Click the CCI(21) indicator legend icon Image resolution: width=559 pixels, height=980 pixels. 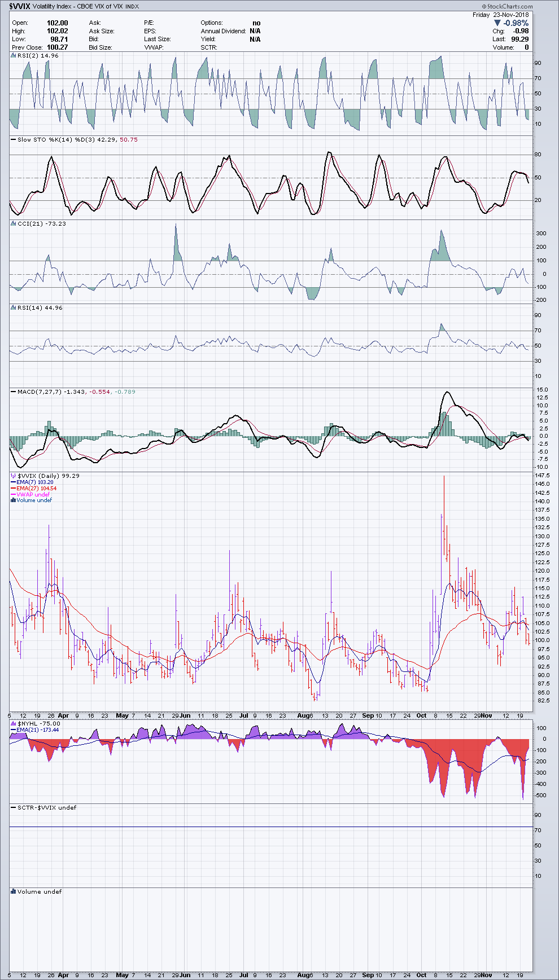pos(14,224)
